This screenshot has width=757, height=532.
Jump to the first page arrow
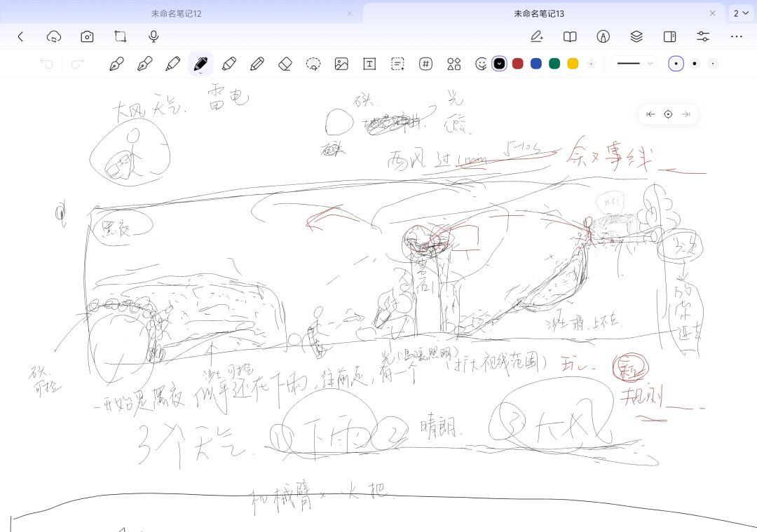(650, 114)
